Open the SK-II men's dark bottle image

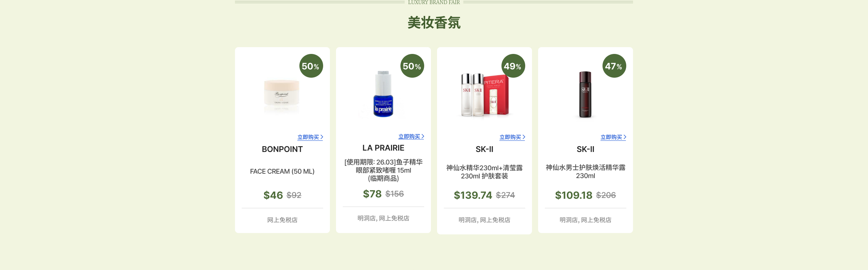[x=585, y=94]
